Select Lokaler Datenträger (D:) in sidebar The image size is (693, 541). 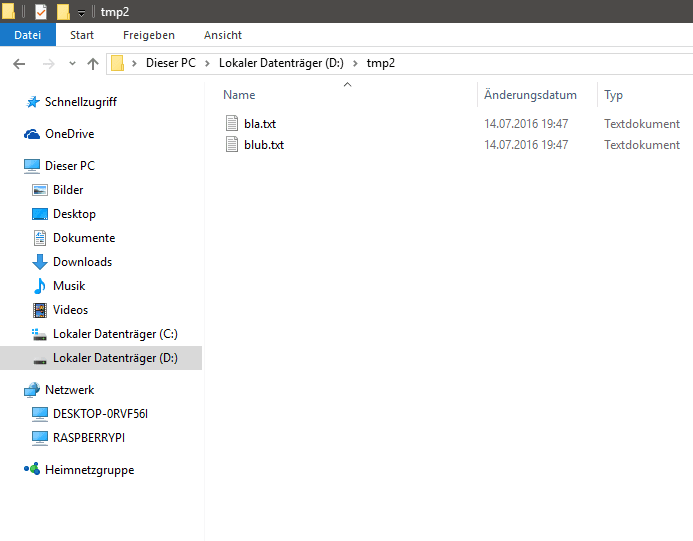point(115,358)
